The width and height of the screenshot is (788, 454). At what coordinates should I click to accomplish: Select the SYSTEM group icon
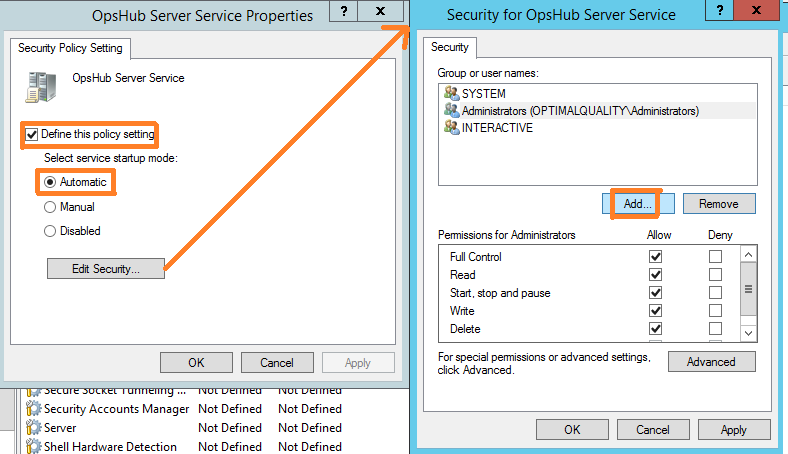(451, 94)
